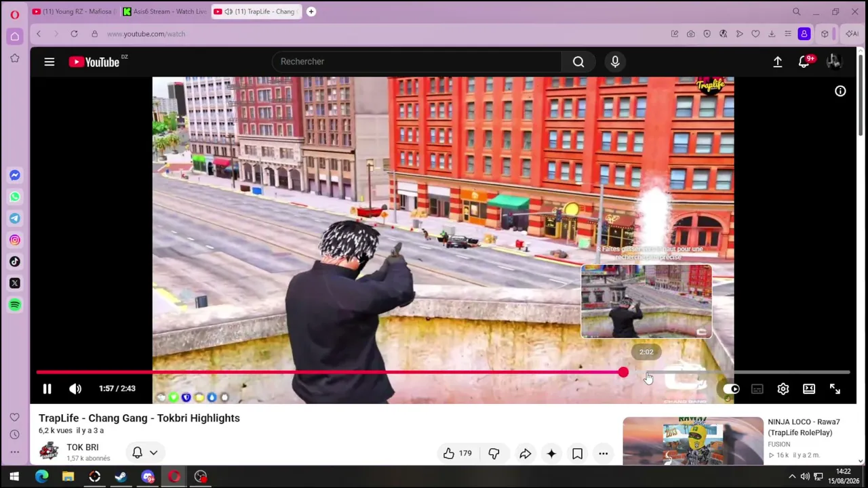Click the address bar URL youtube.com/watch

[x=146, y=34]
